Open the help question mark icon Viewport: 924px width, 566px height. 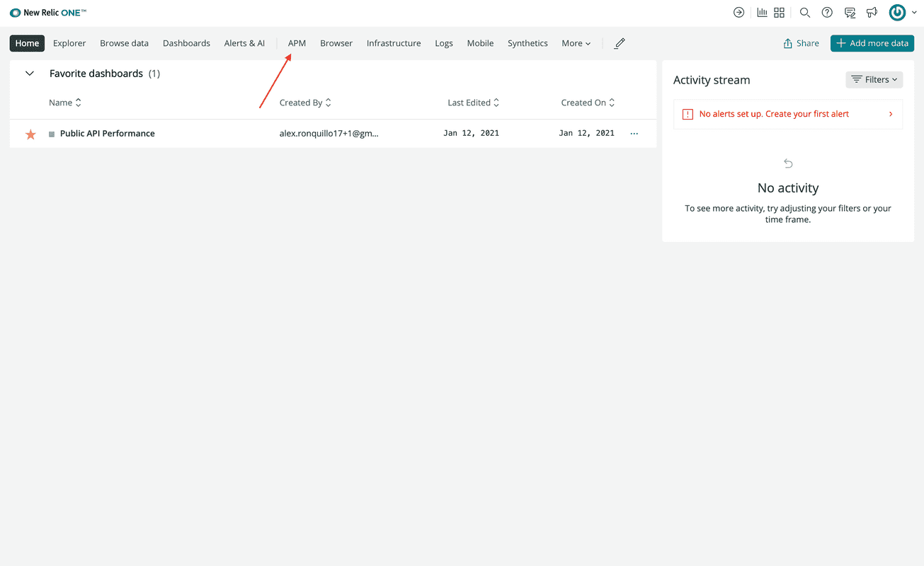(x=827, y=12)
